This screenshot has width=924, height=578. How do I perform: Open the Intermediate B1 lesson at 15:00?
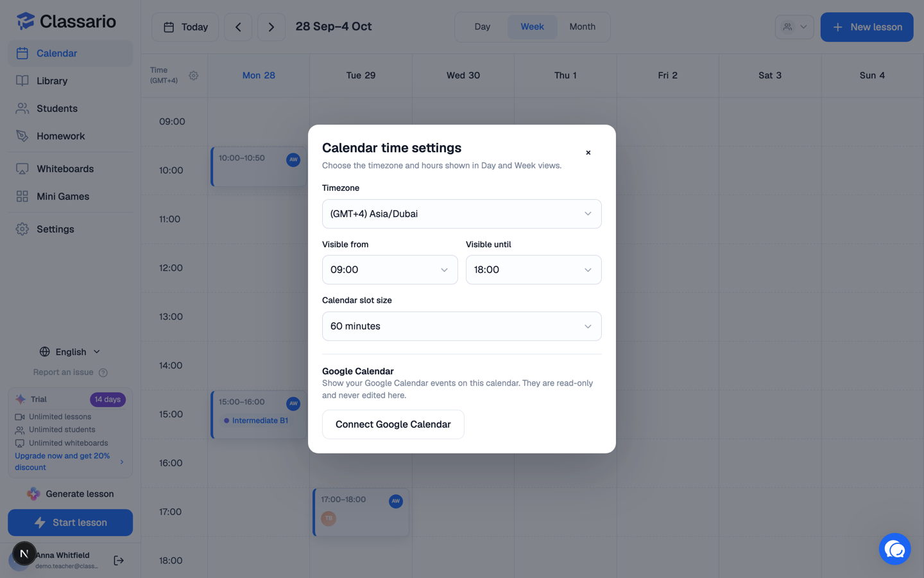click(x=259, y=415)
